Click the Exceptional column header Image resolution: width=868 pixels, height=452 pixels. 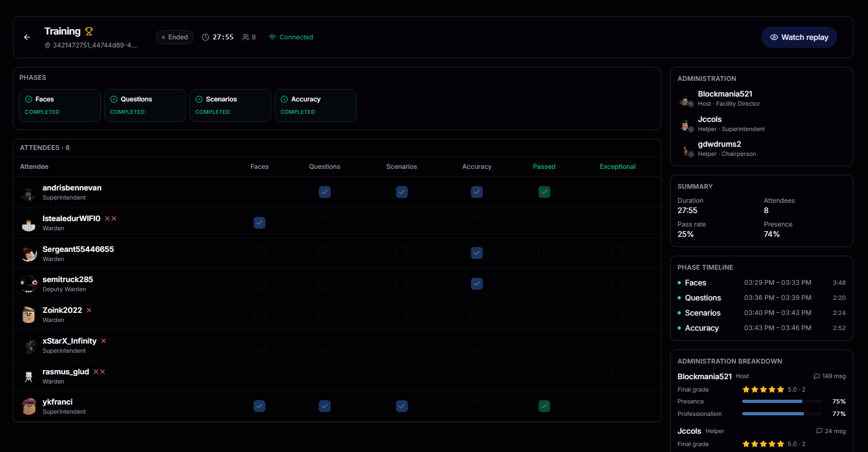pyautogui.click(x=618, y=167)
